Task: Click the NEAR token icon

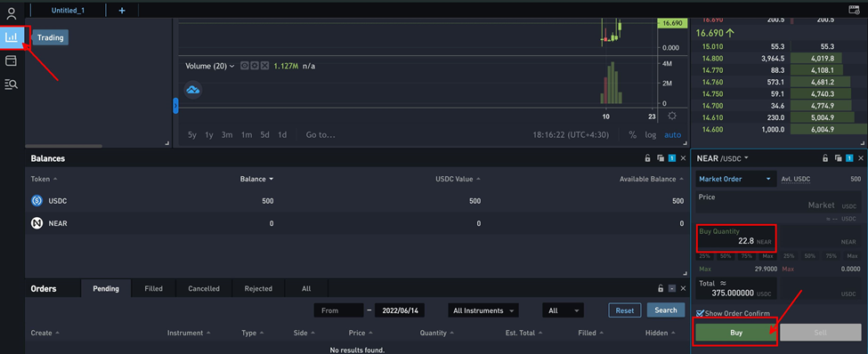Action: pos(37,223)
